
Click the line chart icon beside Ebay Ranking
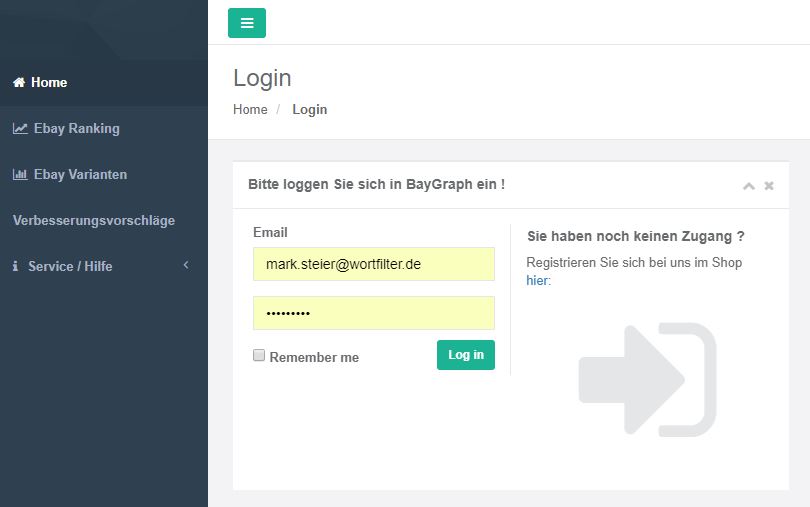tap(20, 128)
